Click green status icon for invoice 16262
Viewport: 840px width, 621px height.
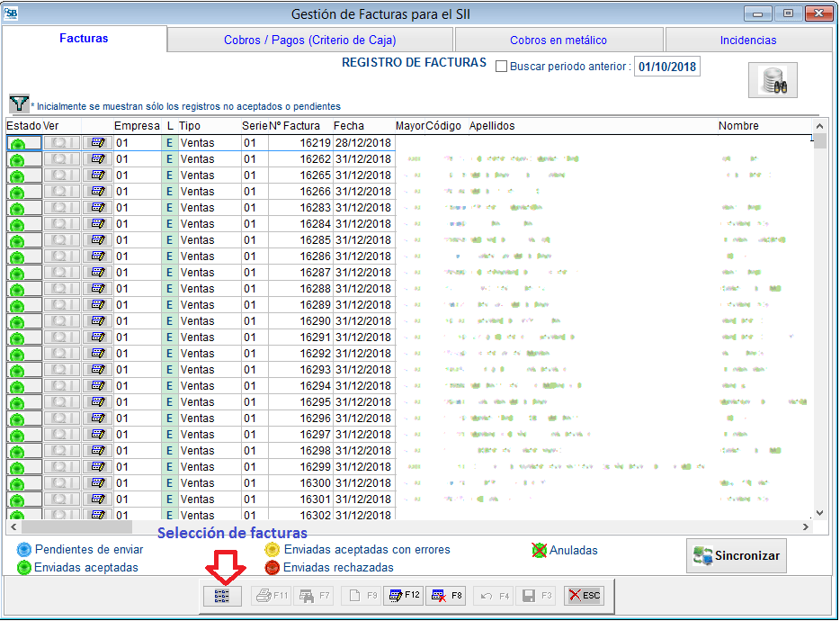point(17,159)
